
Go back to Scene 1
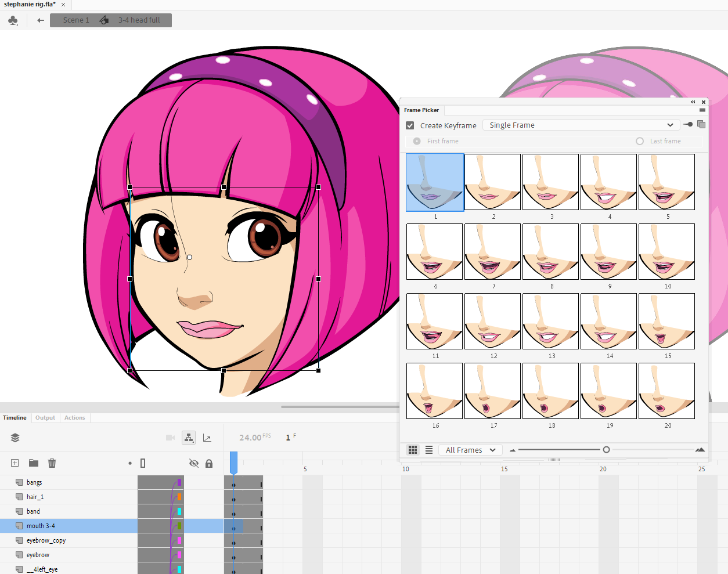pyautogui.click(x=76, y=20)
